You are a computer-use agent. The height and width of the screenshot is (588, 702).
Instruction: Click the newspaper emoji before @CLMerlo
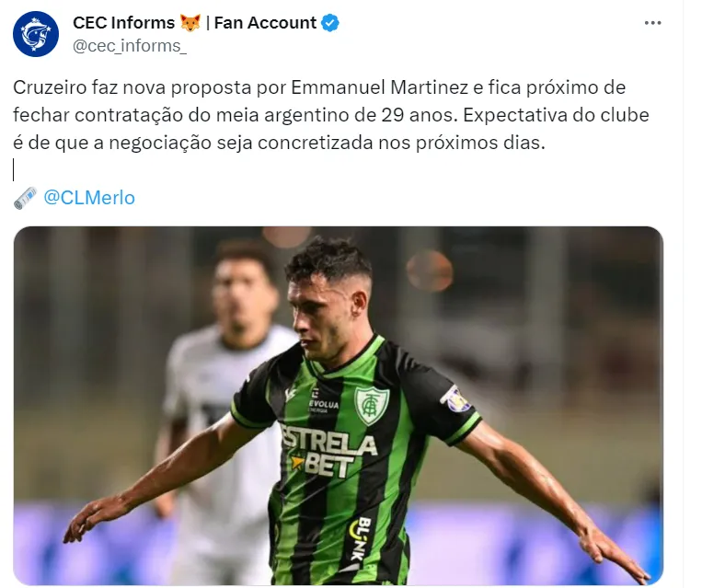(x=25, y=198)
